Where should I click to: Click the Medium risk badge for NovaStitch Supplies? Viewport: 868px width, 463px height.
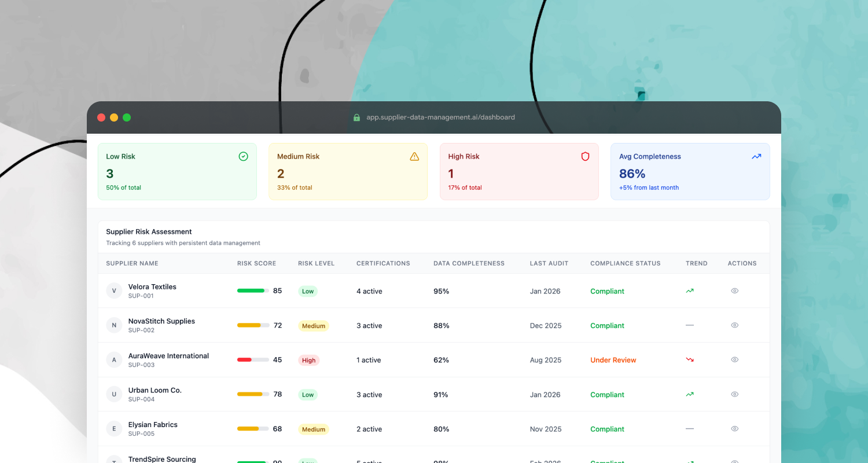point(314,326)
